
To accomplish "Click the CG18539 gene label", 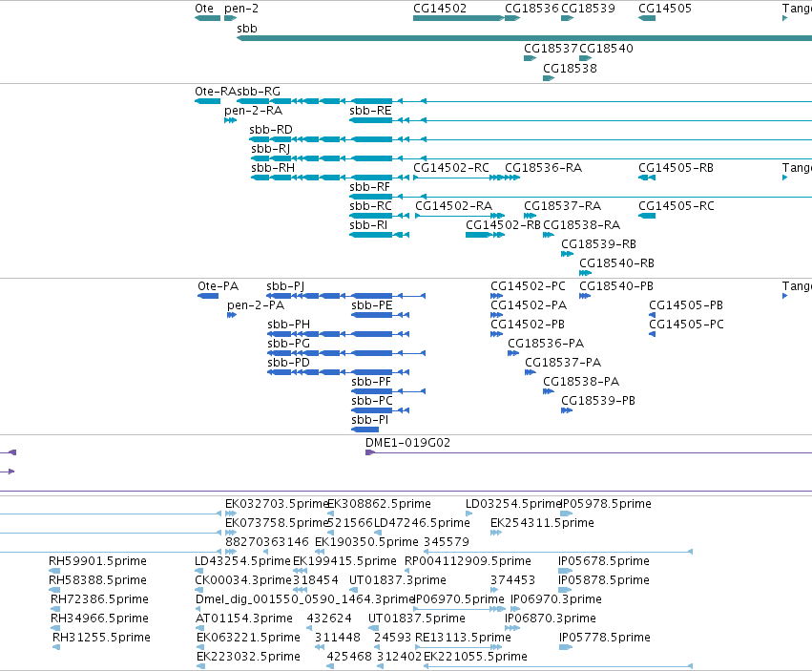I will 589,9.
